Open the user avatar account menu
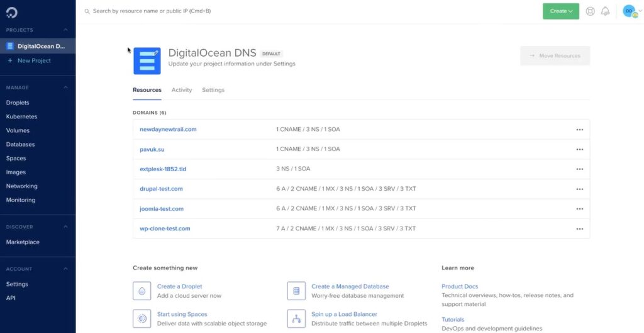The image size is (644, 333). tap(629, 11)
